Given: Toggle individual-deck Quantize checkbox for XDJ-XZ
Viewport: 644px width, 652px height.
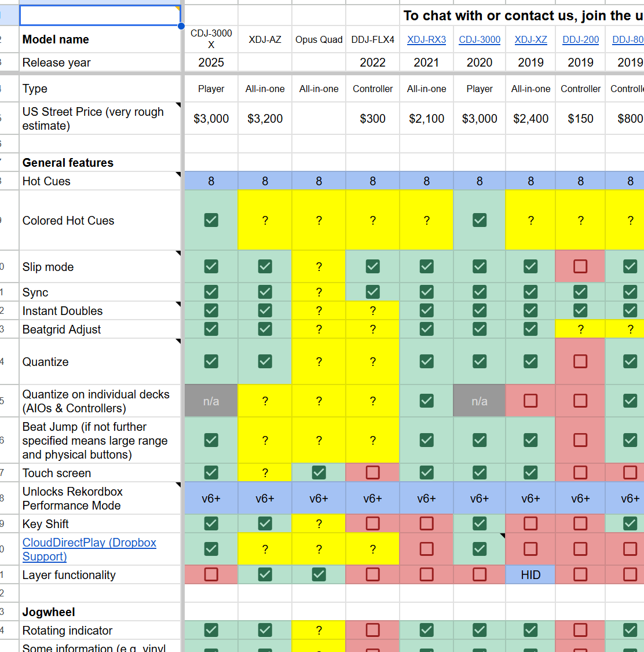Looking at the screenshot, I should tap(530, 401).
